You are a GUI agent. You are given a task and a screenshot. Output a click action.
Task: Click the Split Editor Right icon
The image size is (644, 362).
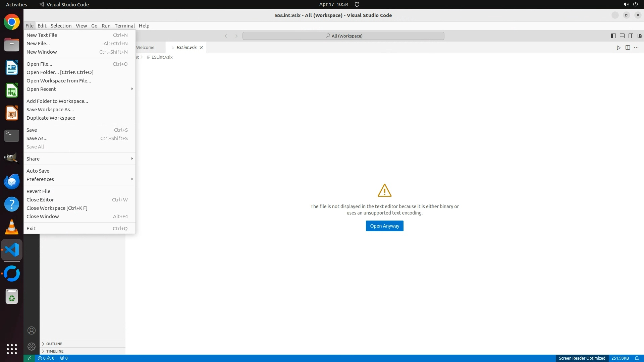pyautogui.click(x=628, y=48)
